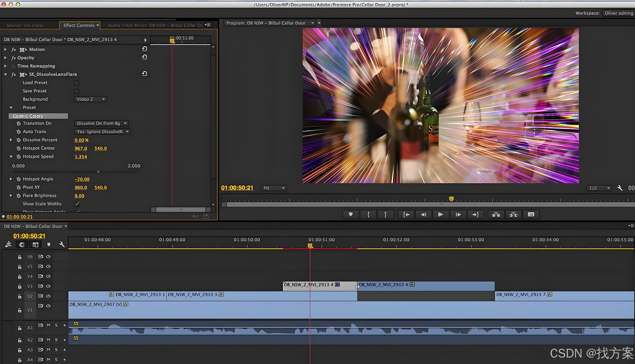This screenshot has width=635, height=364.
Task: Click the Add Marker icon in Program monitor
Action: [x=350, y=215]
